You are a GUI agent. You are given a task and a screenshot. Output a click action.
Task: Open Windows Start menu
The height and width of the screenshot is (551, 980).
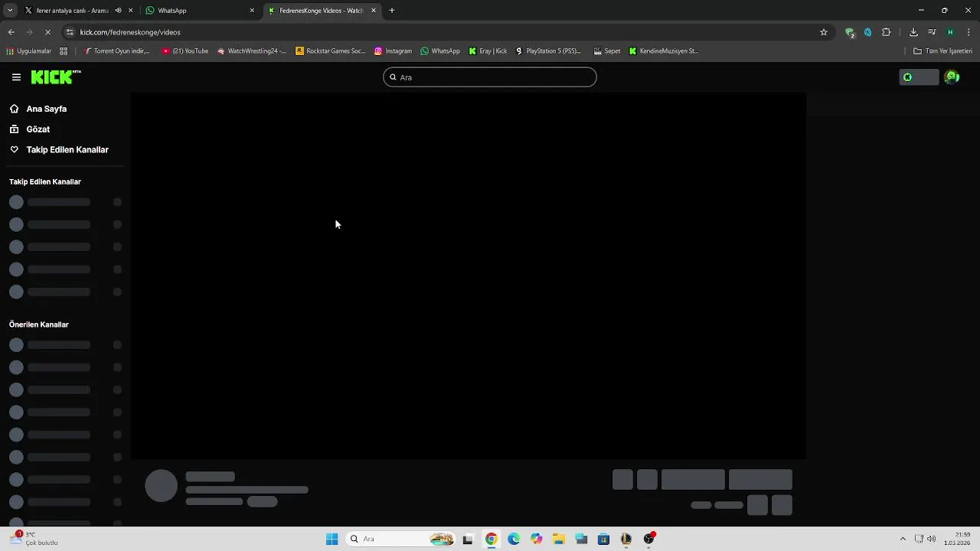pyautogui.click(x=332, y=539)
